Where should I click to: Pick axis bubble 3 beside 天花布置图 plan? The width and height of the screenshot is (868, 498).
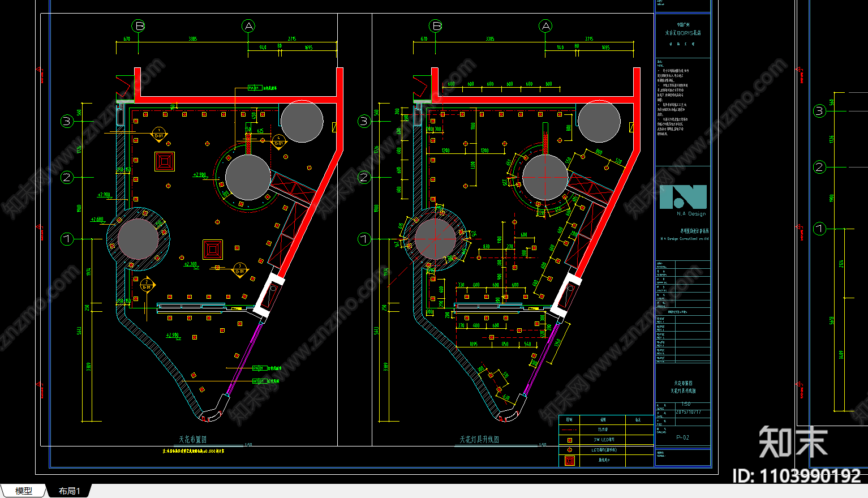click(x=67, y=121)
